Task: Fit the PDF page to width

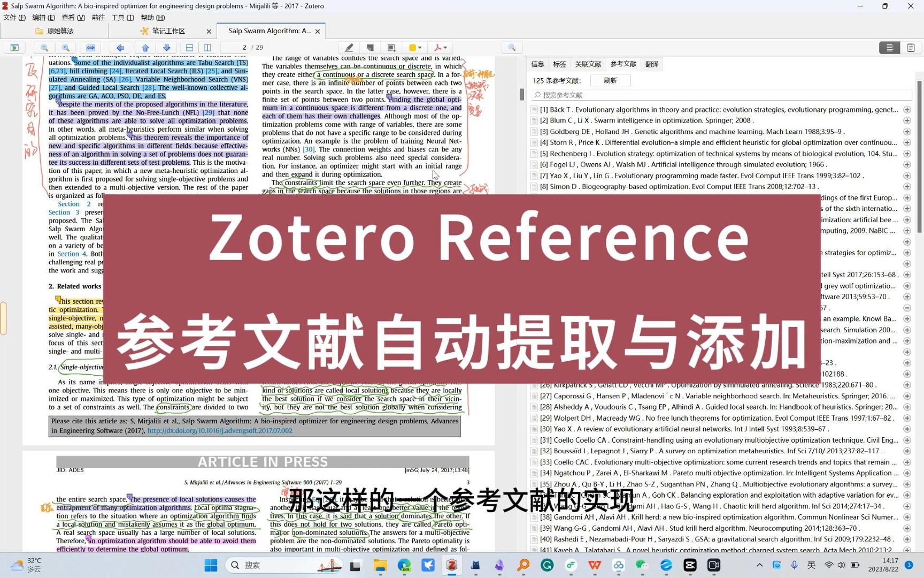Action: point(90,48)
